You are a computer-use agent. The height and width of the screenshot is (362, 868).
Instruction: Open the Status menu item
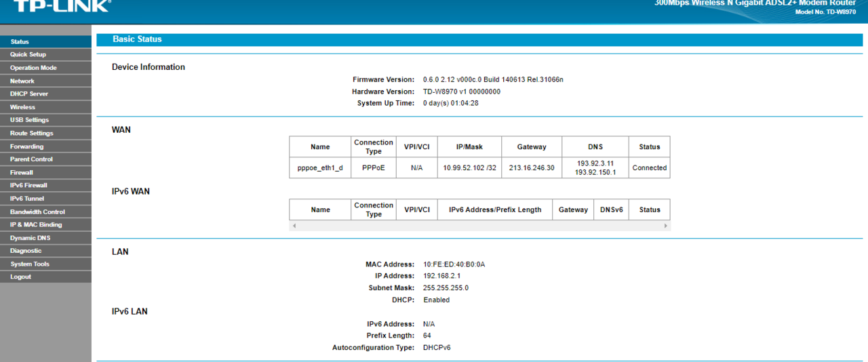point(45,41)
